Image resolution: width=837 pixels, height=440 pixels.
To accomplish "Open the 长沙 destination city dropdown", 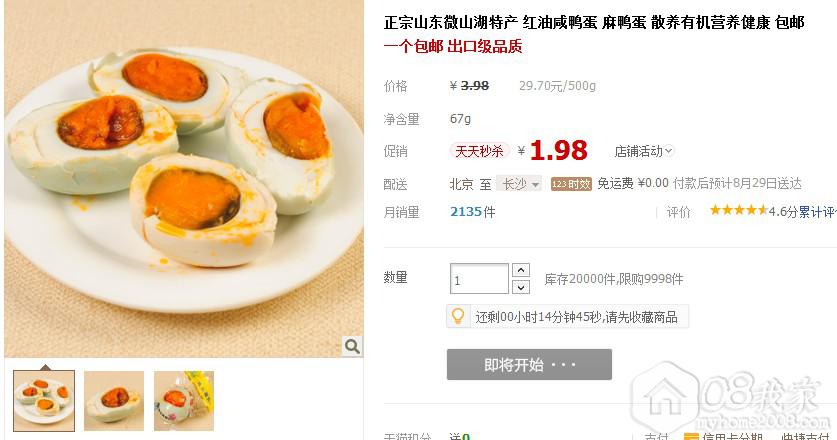I will [519, 184].
